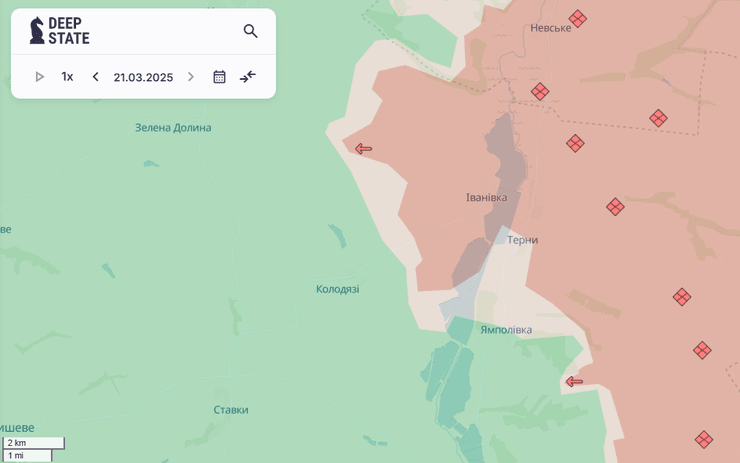This screenshot has width=740, height=463.
Task: Select the attack arrow west of Іванівка
Action: pyautogui.click(x=363, y=149)
